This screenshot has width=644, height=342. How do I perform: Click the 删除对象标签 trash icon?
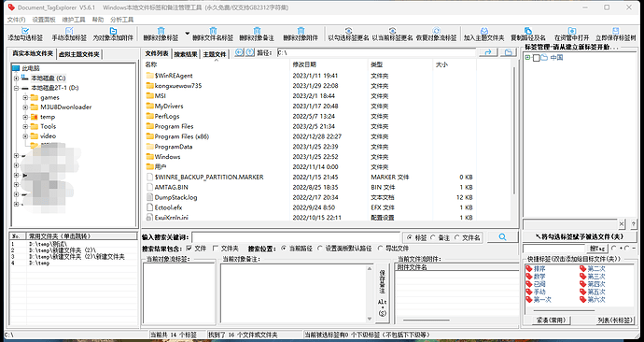coord(161,31)
